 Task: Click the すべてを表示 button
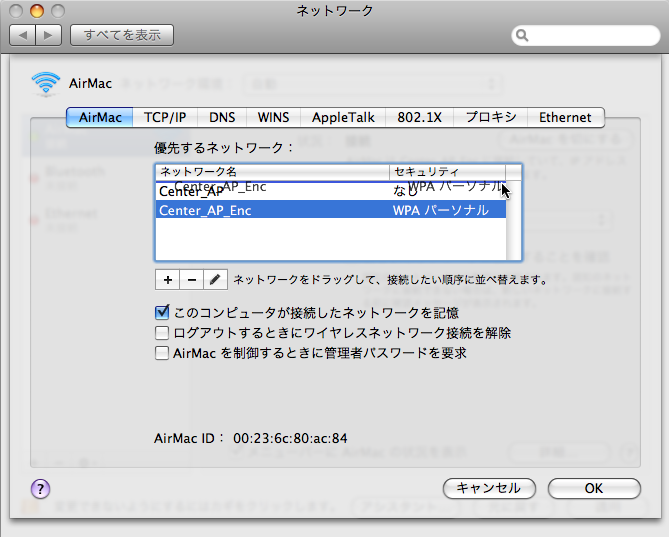point(122,35)
